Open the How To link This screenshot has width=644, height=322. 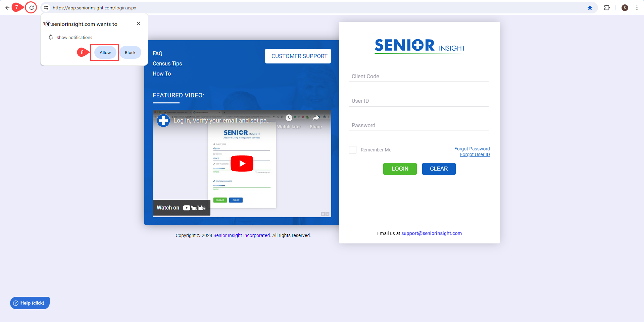pos(162,74)
